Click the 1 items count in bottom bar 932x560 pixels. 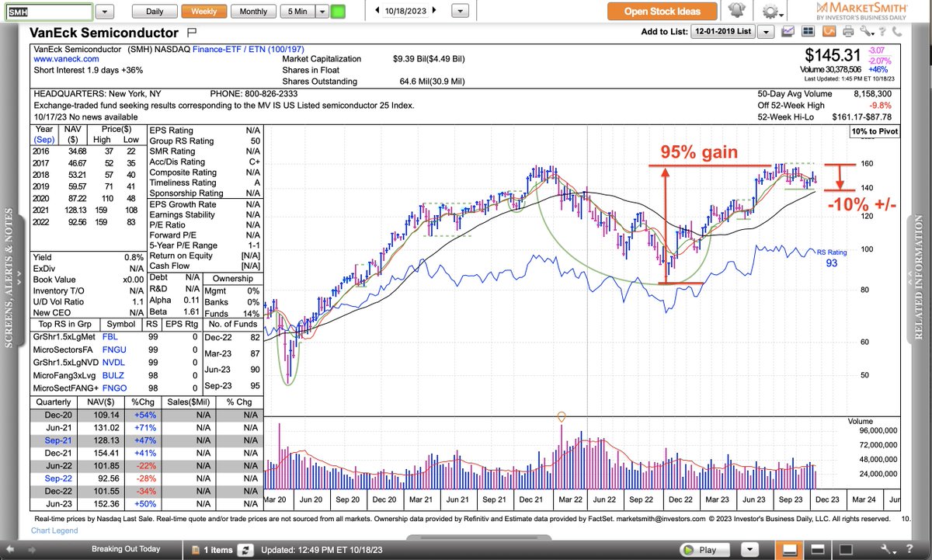pos(217,550)
